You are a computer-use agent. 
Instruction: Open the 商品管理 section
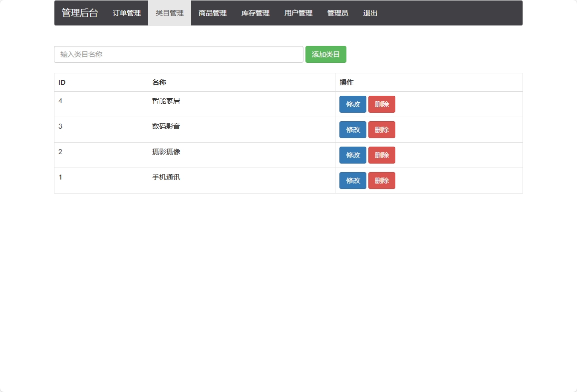[x=212, y=13]
